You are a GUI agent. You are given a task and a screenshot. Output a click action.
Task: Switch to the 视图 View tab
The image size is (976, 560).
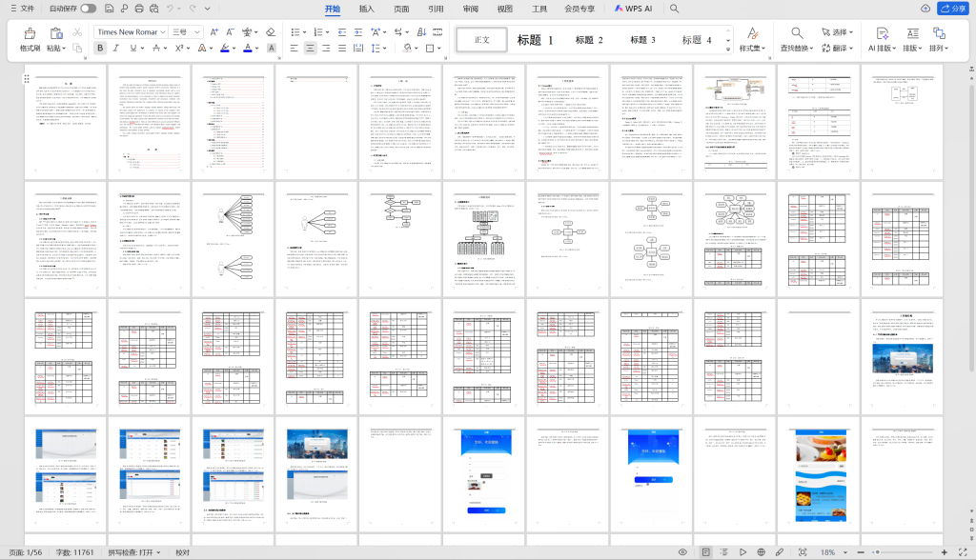click(505, 9)
